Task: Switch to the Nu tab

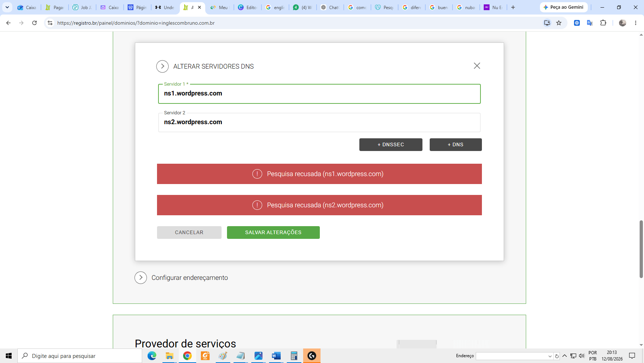Action: pos(494,7)
